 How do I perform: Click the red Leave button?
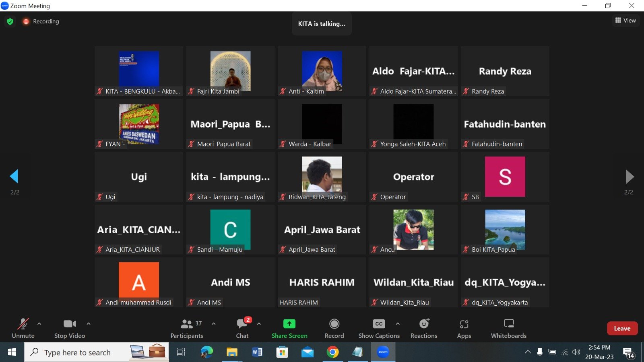click(622, 328)
